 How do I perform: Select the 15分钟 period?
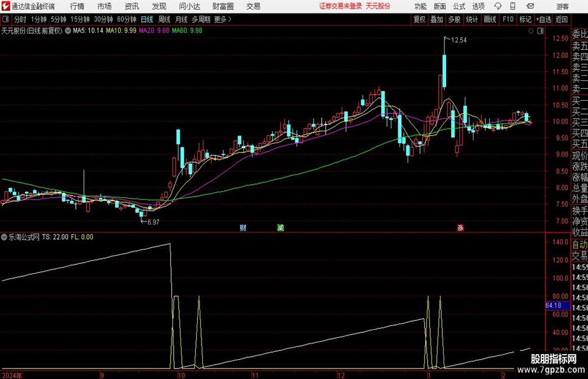(x=80, y=19)
